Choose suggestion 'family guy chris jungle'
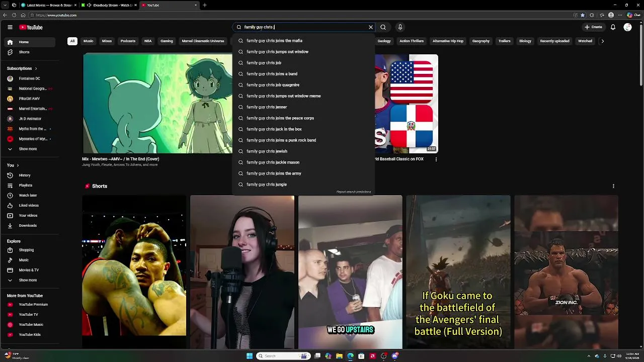644x362 pixels. click(x=303, y=185)
